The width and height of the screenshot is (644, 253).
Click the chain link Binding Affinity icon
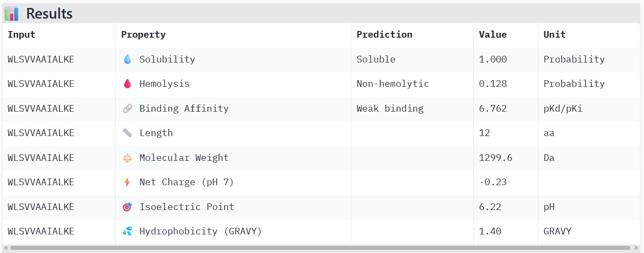coord(128,109)
